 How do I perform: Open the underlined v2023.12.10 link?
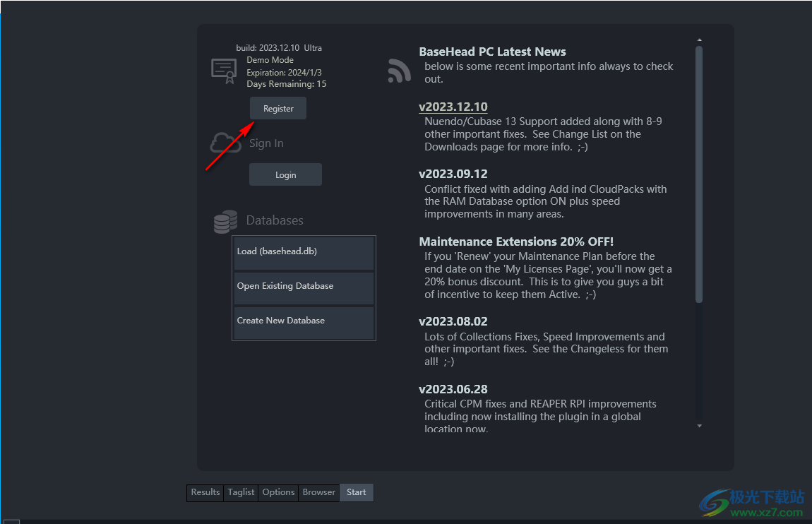(x=453, y=107)
